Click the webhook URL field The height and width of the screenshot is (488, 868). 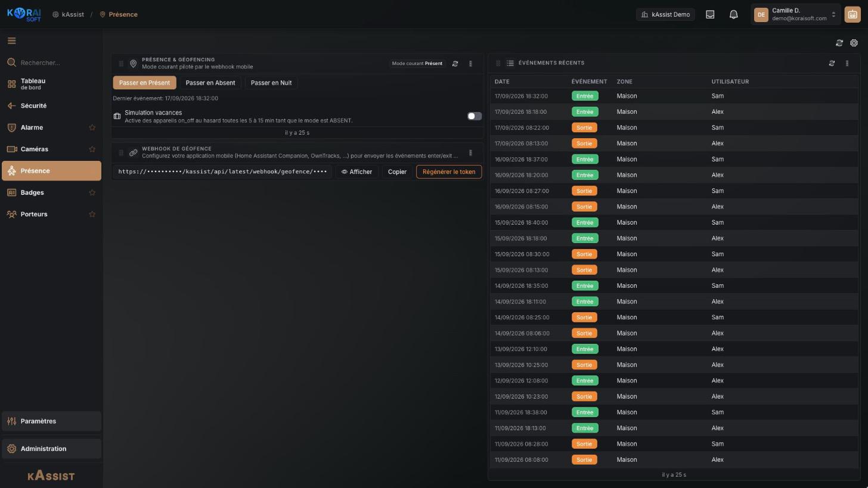[222, 172]
